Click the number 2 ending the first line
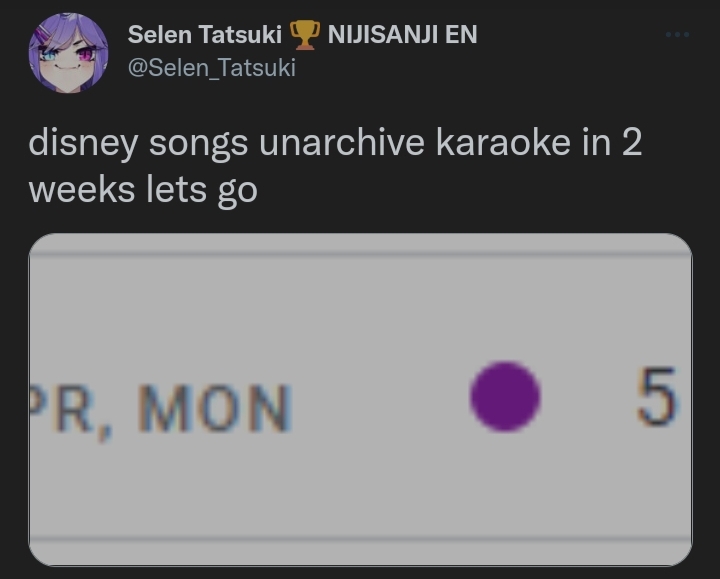Image resolution: width=720 pixels, height=579 pixels. point(632,142)
